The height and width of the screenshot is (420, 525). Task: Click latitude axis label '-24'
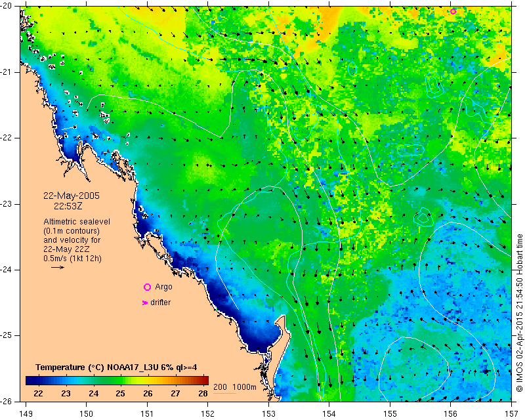[7, 270]
